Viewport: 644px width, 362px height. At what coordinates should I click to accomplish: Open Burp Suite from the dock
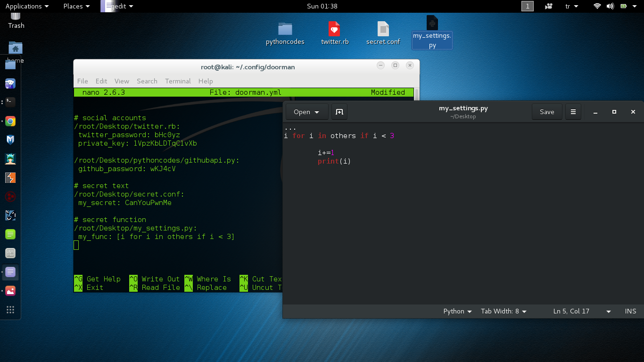click(x=10, y=178)
